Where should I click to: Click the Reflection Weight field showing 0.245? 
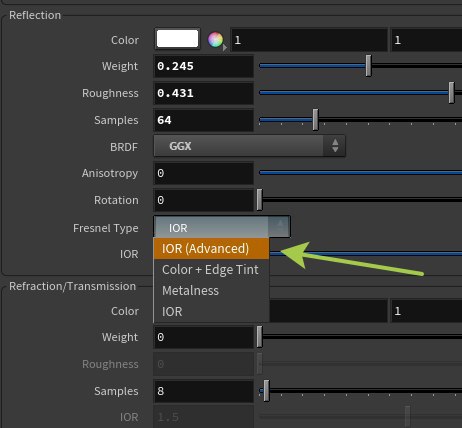[x=204, y=66]
